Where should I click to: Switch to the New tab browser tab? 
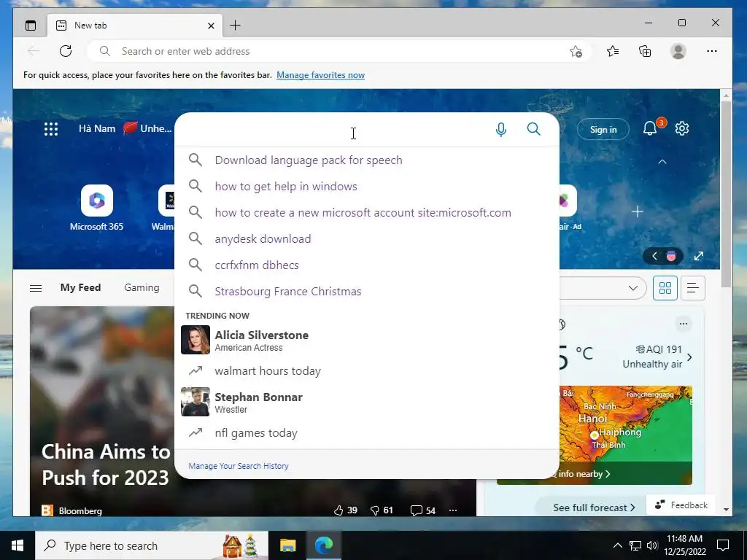tap(135, 26)
